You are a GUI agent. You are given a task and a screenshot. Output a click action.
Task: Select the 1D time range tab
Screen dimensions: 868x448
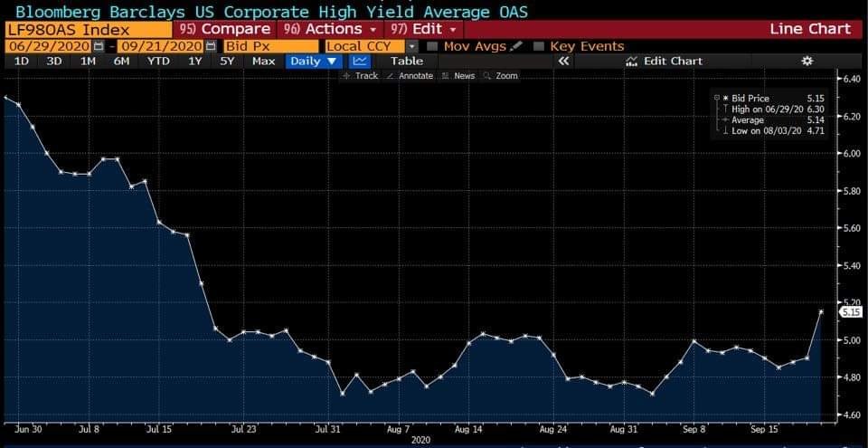21,61
